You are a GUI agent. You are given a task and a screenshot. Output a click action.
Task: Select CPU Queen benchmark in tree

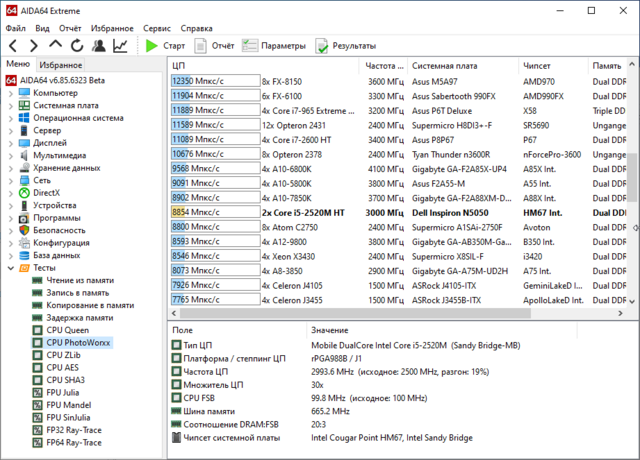(x=67, y=329)
